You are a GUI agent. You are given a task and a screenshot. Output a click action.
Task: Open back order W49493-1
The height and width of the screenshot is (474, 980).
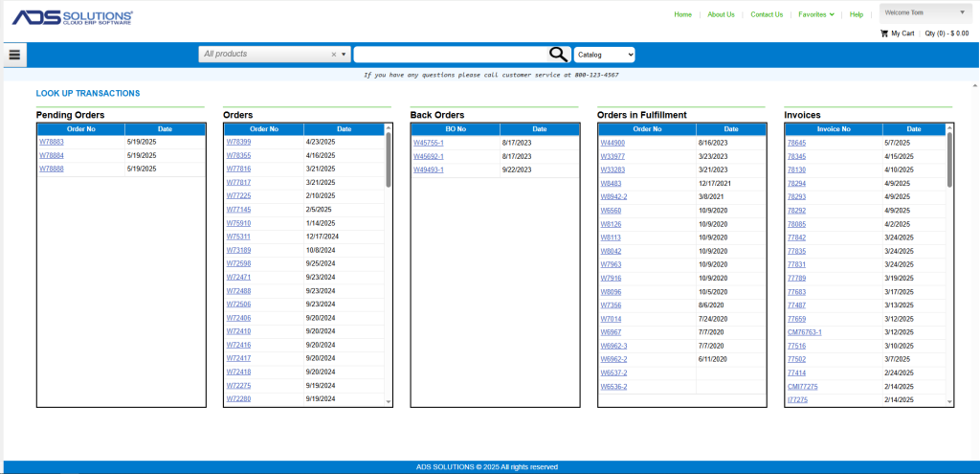(x=429, y=169)
